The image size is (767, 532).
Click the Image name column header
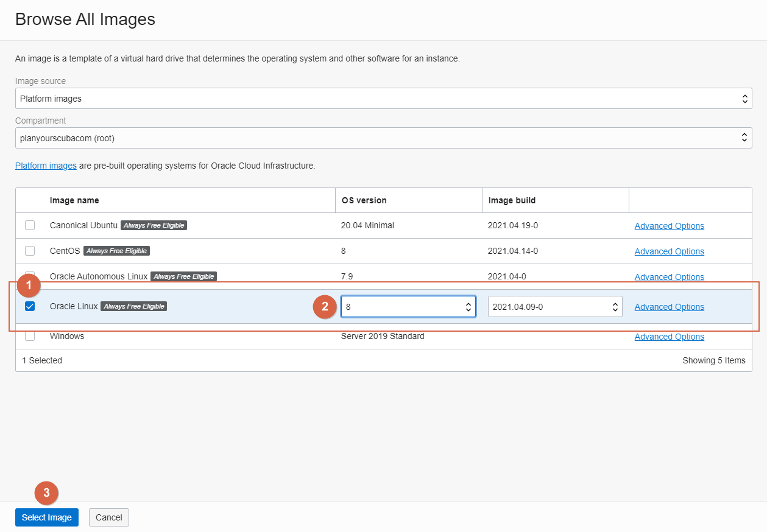click(74, 200)
